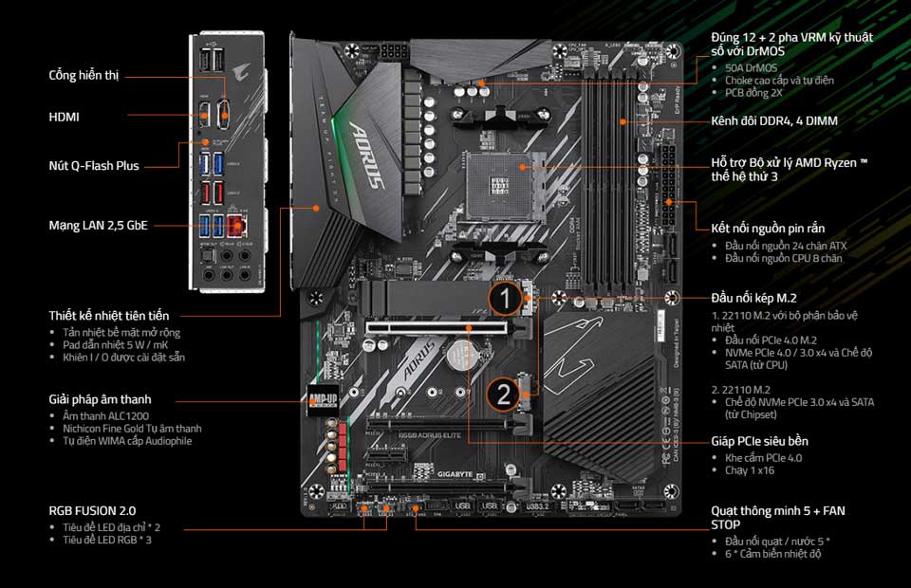911x588 pixels.
Task: Click 'Nichicon Fine Gold Tụ âm thanh' bullet
Action: [x=133, y=429]
